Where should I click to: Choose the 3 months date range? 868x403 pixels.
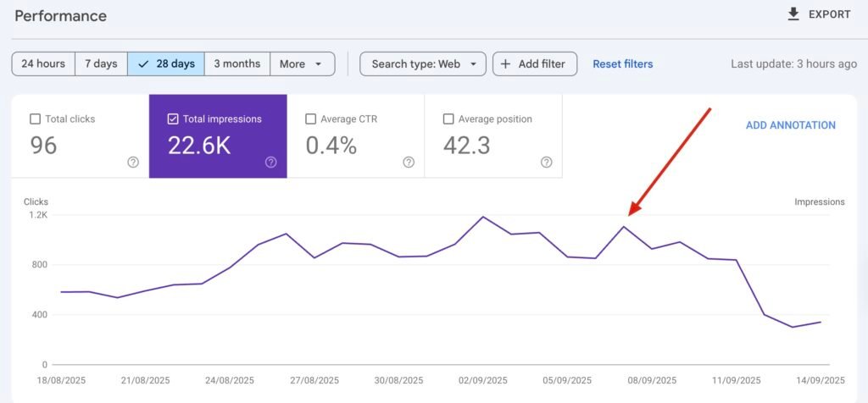236,64
